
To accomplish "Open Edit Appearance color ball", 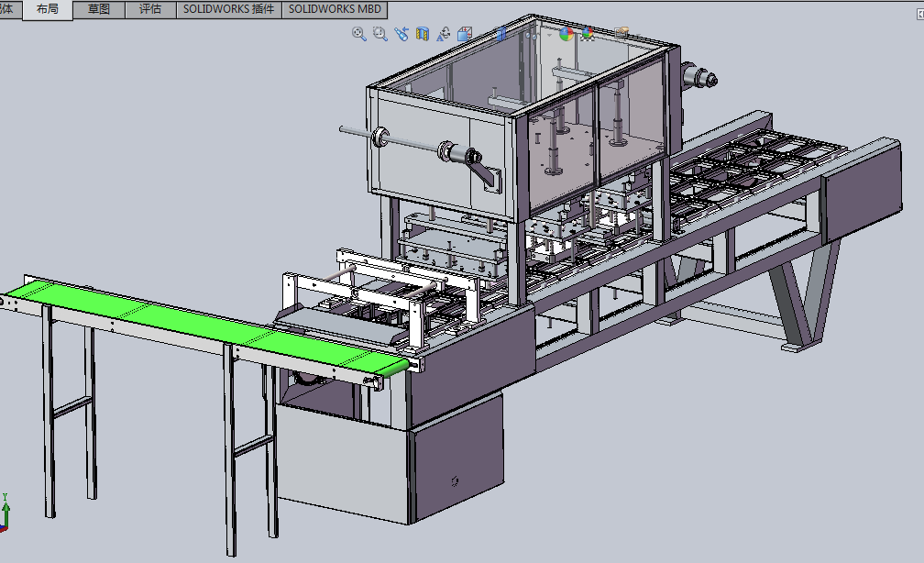I will pos(566,34).
